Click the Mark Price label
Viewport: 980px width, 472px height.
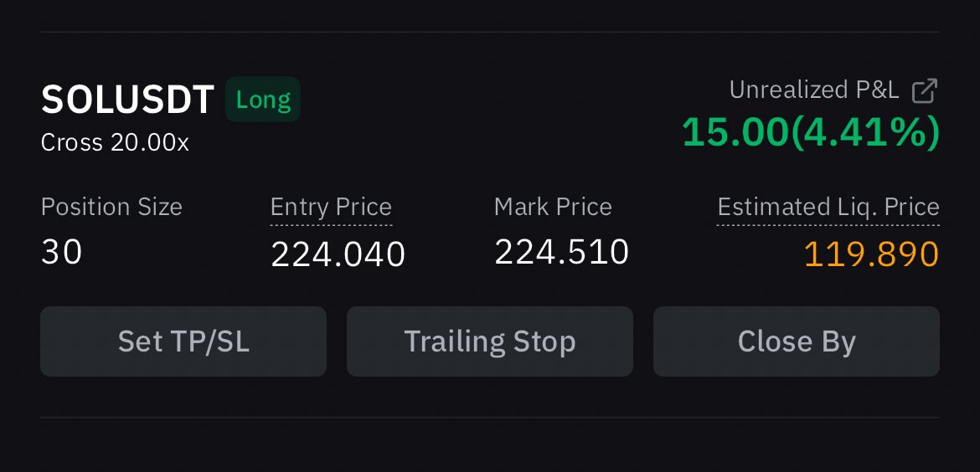coord(553,207)
